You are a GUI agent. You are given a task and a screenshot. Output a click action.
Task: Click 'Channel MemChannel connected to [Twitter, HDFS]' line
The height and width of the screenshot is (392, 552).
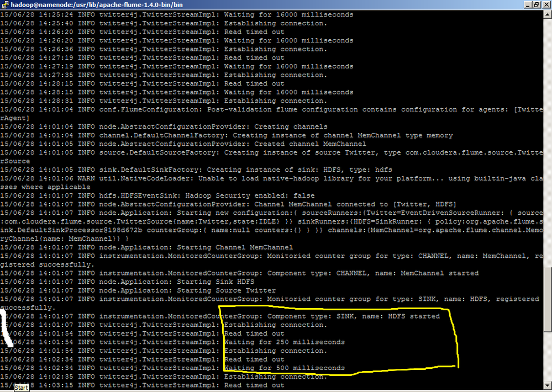tap(228, 204)
